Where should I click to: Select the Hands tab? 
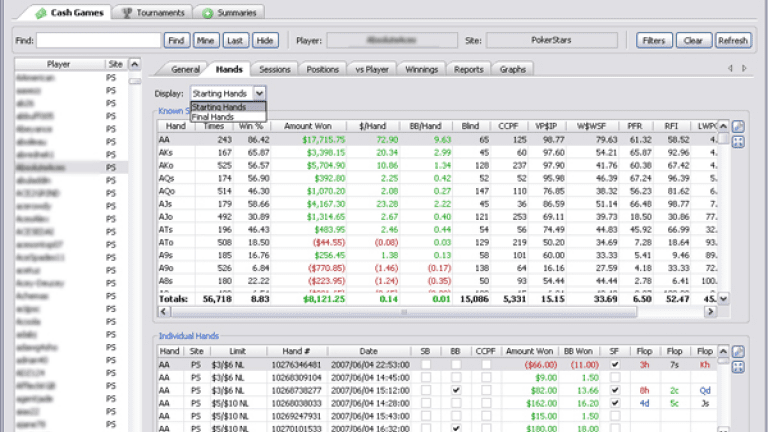[229, 69]
